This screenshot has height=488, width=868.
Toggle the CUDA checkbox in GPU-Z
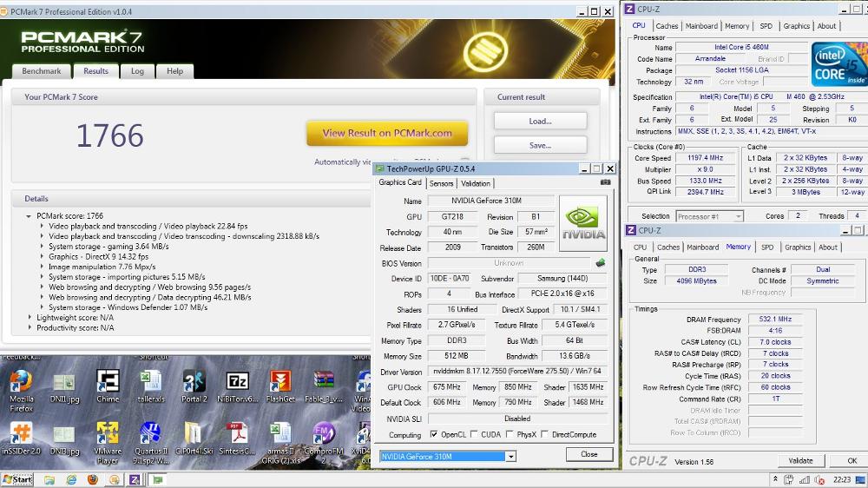point(474,434)
